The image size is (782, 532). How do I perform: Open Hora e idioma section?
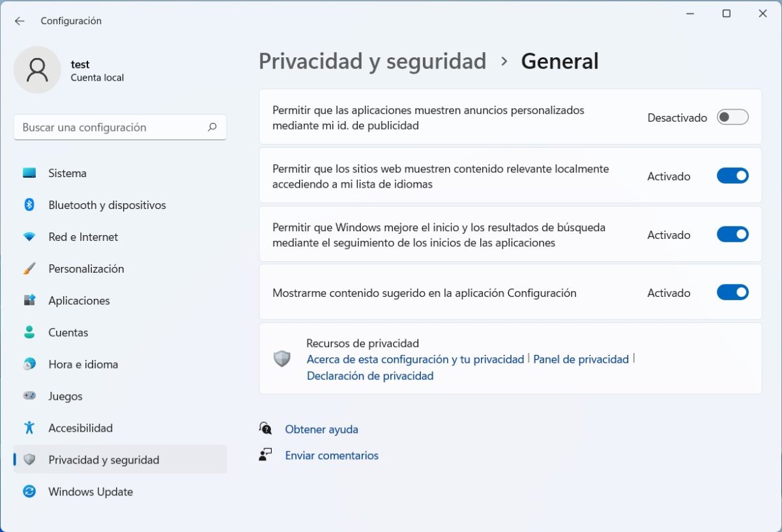coord(83,365)
